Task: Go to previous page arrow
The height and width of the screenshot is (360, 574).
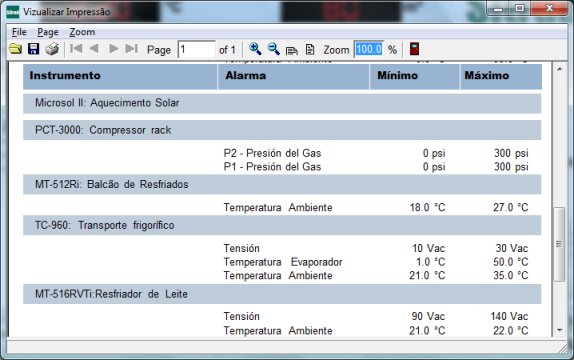Action: [x=94, y=49]
